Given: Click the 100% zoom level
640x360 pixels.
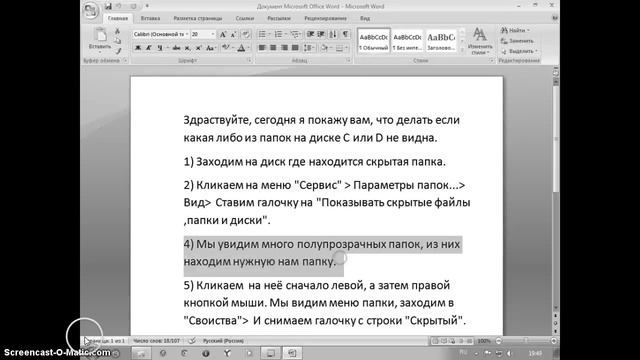Looking at the screenshot, I should (x=484, y=341).
